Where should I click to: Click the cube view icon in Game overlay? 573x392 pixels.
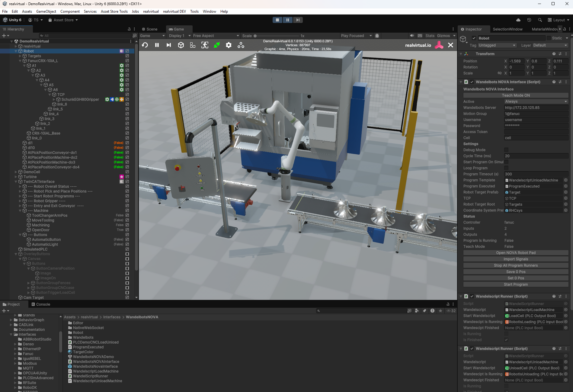pyautogui.click(x=181, y=45)
